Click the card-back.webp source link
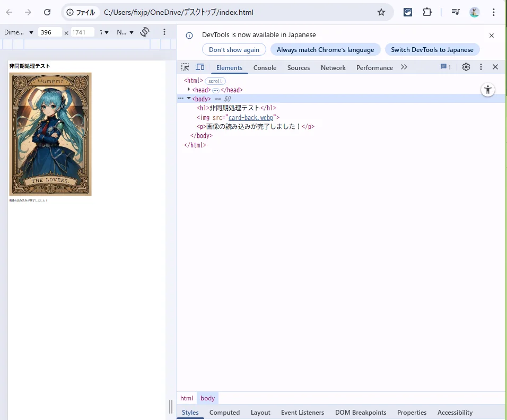Image resolution: width=507 pixels, height=420 pixels. (250, 118)
